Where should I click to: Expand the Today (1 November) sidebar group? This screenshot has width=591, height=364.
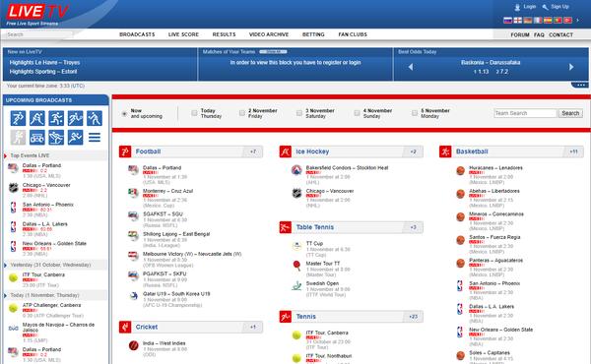coord(55,295)
